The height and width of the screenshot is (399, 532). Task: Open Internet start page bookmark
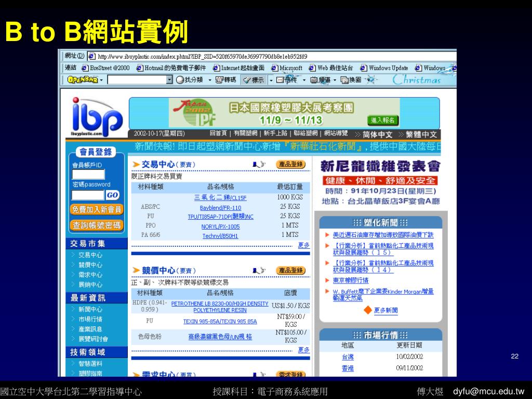(x=239, y=68)
